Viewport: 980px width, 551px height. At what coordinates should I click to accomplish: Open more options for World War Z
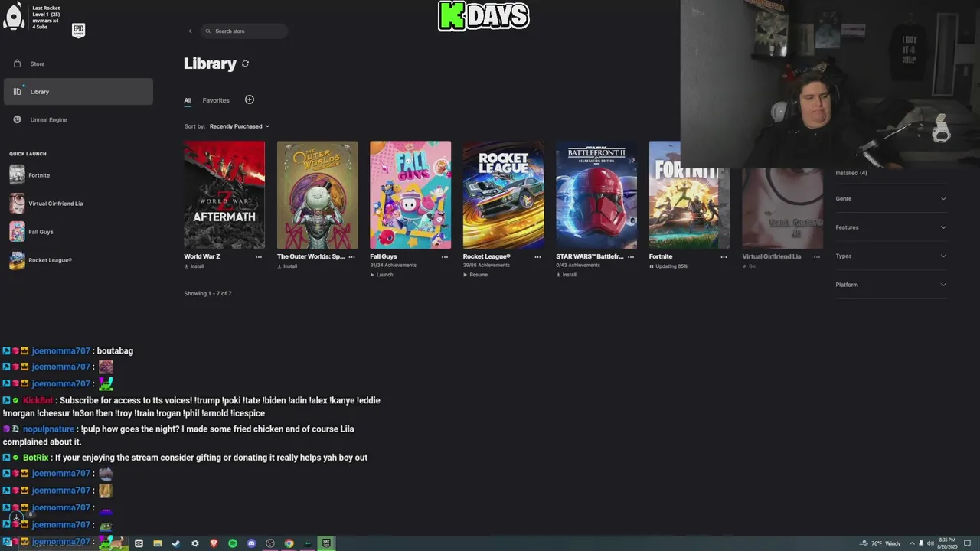pos(258,257)
